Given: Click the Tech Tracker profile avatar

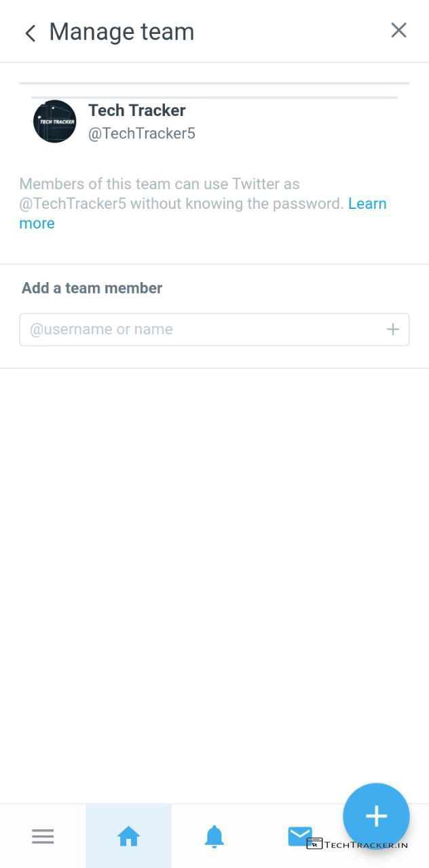Looking at the screenshot, I should pos(54,121).
